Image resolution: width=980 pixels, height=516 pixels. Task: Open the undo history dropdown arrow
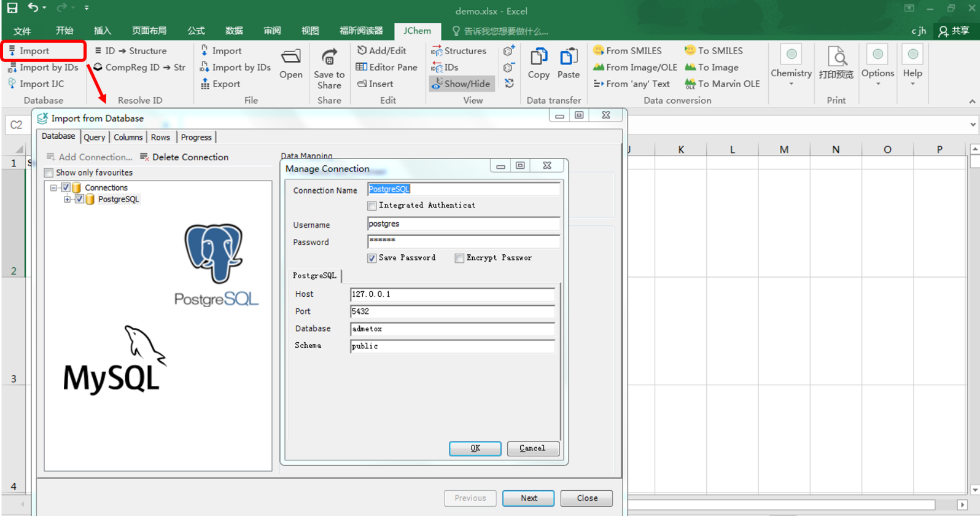(44, 8)
